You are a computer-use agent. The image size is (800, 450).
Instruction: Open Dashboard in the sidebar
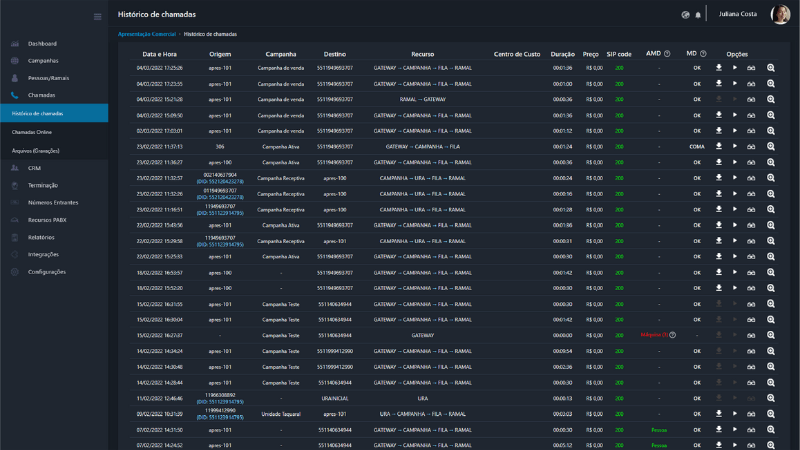pos(42,44)
